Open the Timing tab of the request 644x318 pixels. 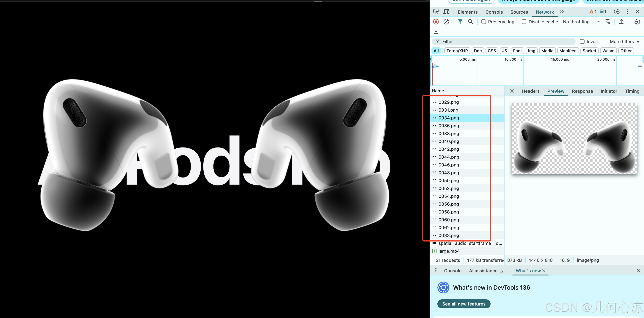click(x=632, y=91)
